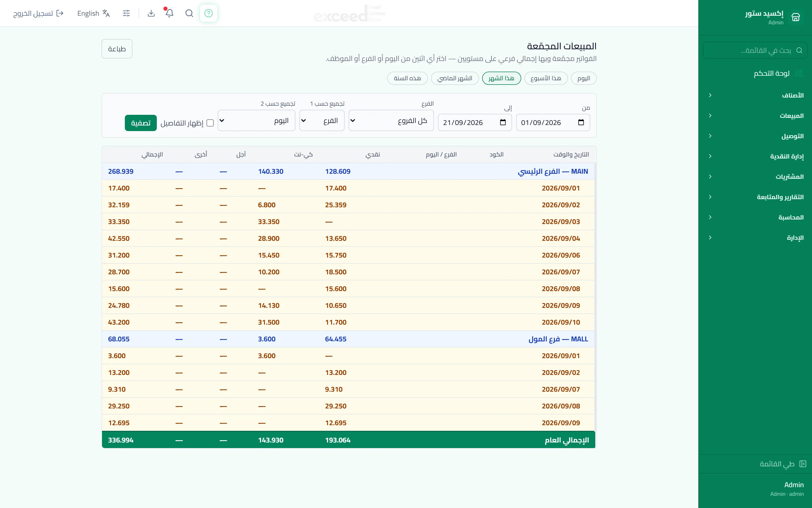The width and height of the screenshot is (812, 508).
Task: Expand the المبيعات sidebar section
Action: coord(755,116)
